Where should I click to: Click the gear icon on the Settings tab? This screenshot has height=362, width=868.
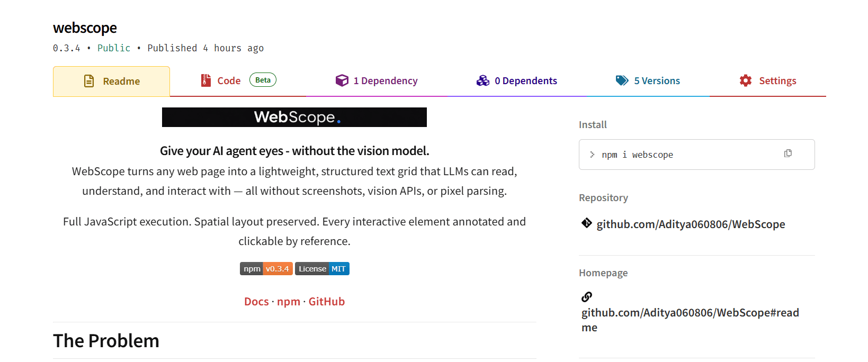coord(746,80)
